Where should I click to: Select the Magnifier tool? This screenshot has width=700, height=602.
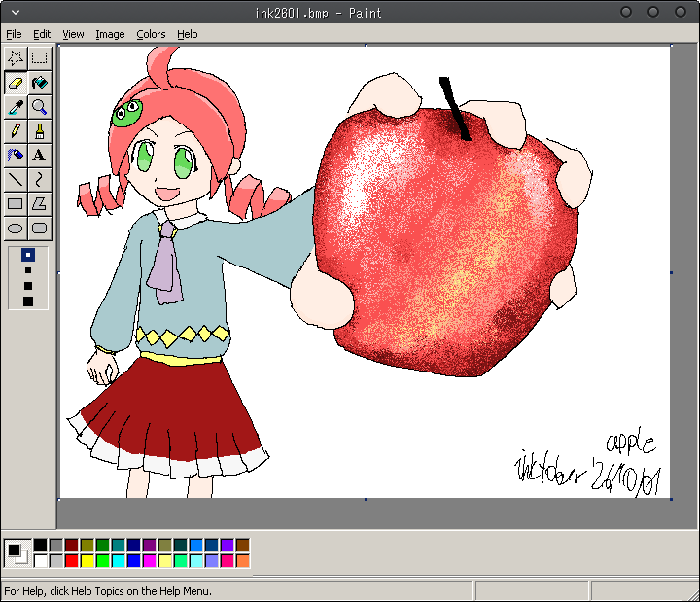tap(40, 107)
